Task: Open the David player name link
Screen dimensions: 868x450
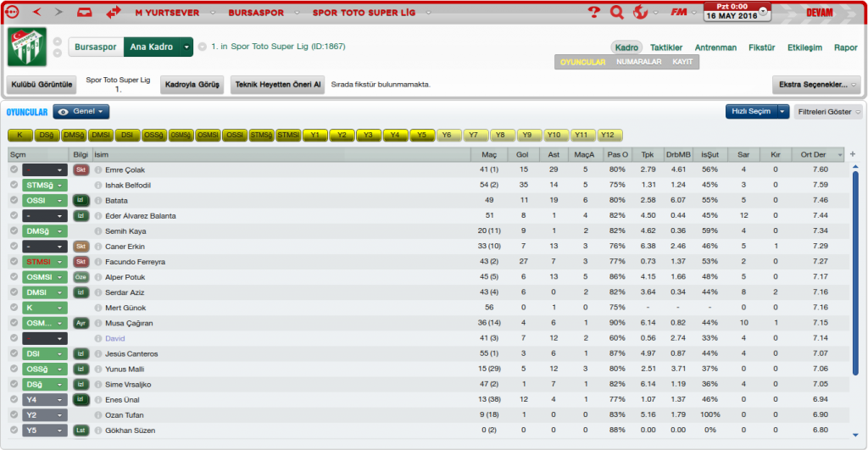Action: pyautogui.click(x=114, y=338)
